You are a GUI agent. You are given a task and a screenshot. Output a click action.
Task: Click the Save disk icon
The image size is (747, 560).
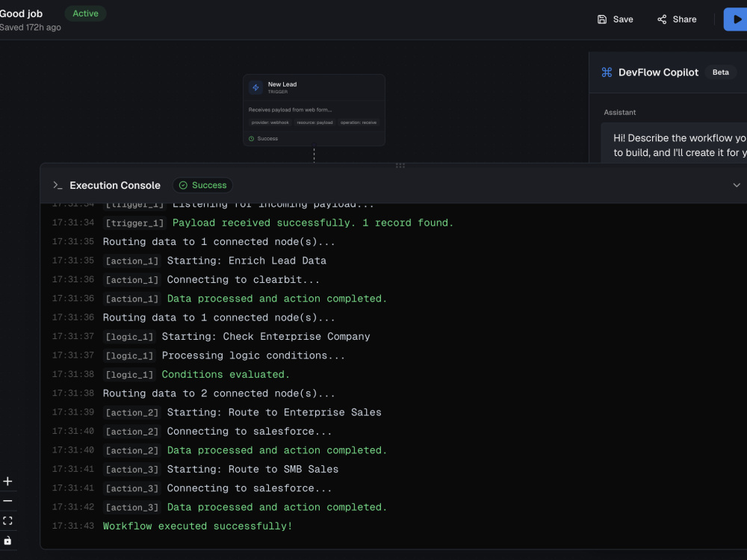(602, 19)
